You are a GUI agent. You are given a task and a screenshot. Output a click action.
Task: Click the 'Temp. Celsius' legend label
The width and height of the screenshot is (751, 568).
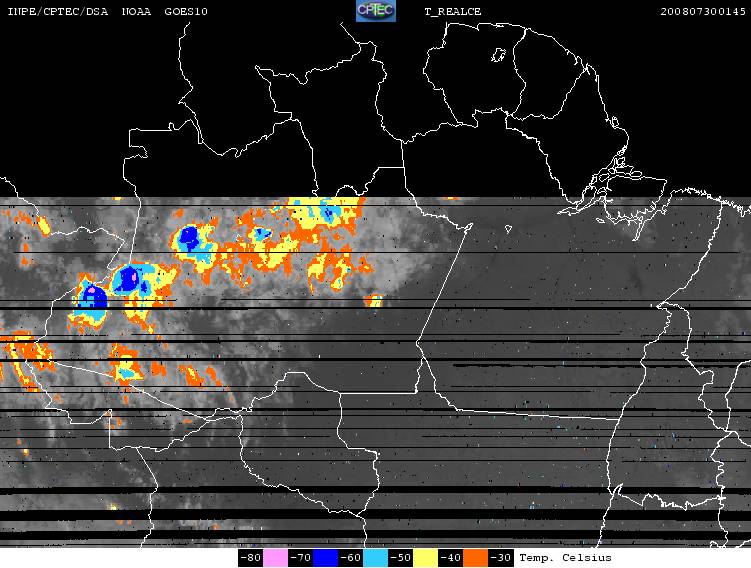pos(565,558)
